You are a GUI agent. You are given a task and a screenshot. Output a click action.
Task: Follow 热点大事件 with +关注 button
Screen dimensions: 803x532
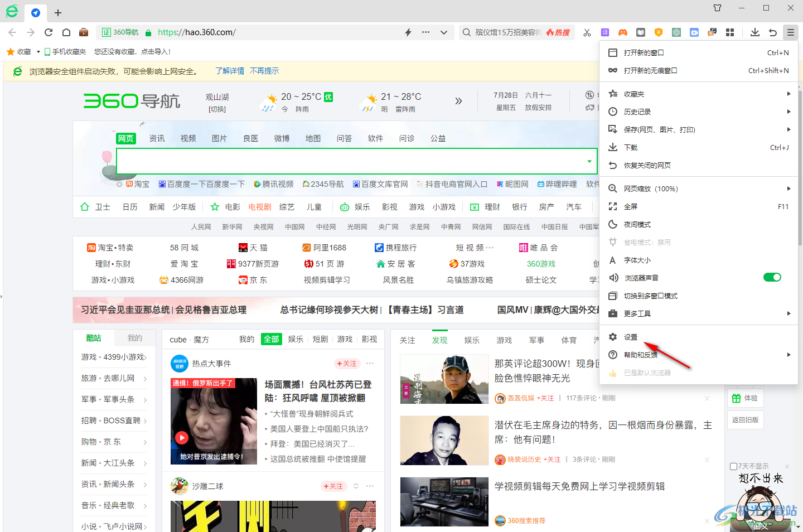(347, 364)
